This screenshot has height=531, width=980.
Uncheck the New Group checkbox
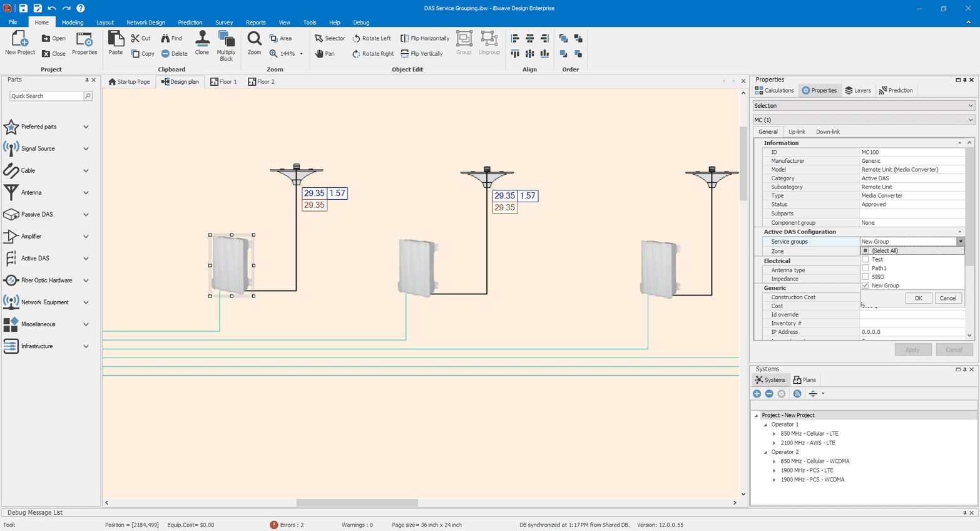pos(865,285)
